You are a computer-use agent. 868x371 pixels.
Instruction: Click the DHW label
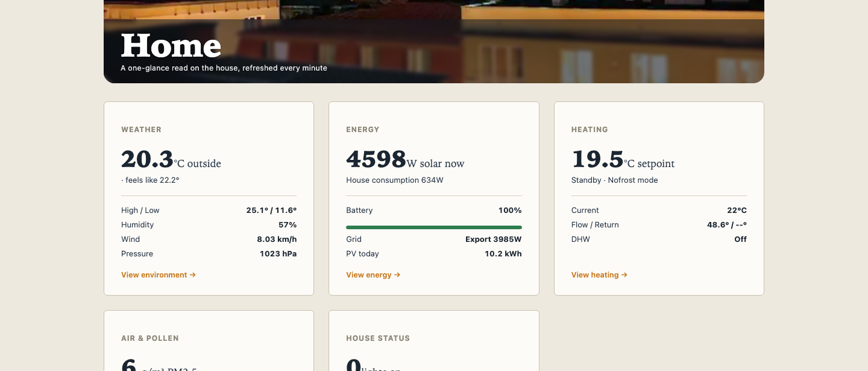click(x=580, y=239)
